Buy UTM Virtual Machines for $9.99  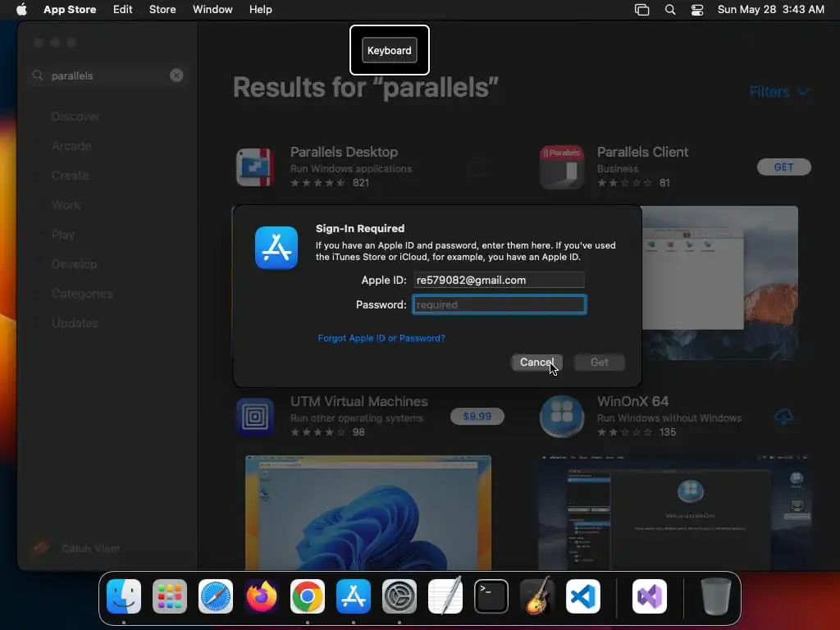(477, 416)
